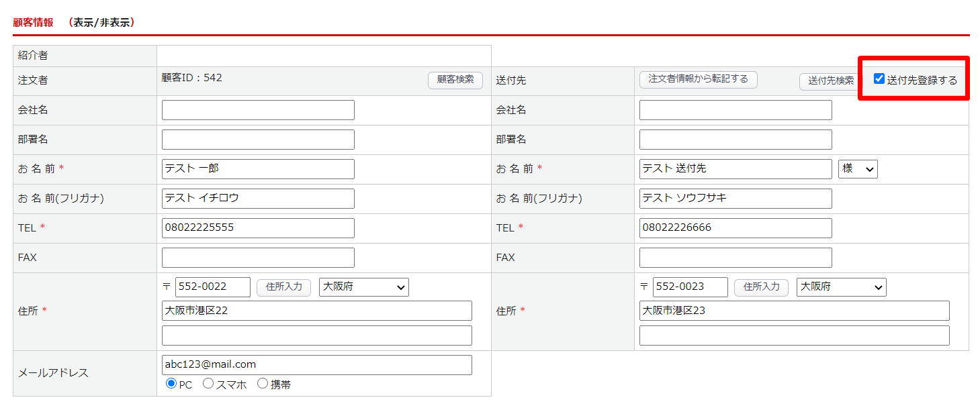Select the PC radio button

click(171, 384)
